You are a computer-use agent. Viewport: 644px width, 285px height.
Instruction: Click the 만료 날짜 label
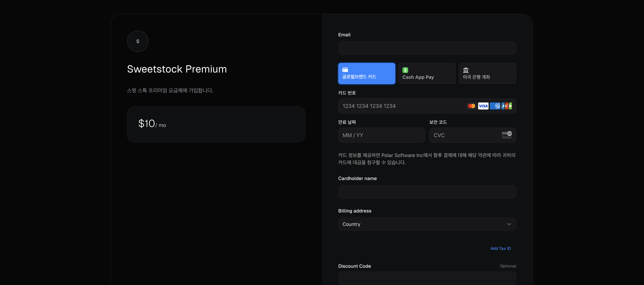tap(347, 122)
